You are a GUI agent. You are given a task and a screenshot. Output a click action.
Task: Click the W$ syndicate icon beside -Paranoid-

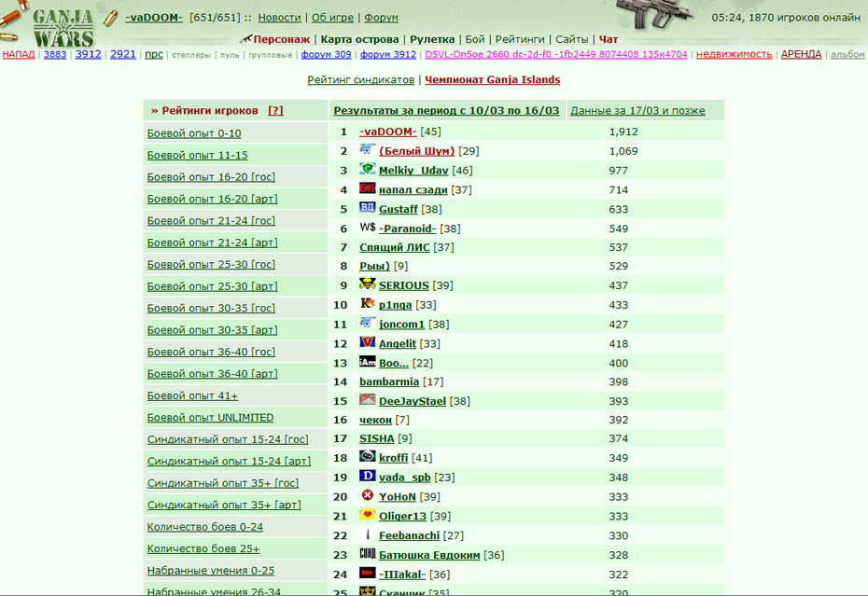click(367, 227)
